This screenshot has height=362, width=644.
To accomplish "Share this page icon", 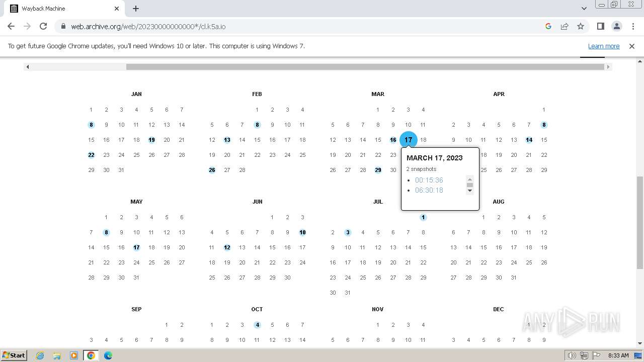I will tap(565, 26).
